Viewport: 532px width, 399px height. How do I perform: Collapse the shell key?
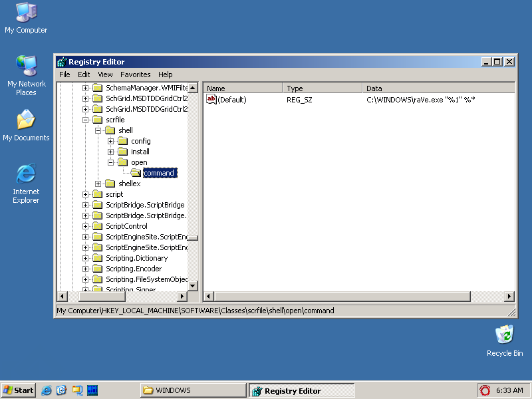pos(98,130)
